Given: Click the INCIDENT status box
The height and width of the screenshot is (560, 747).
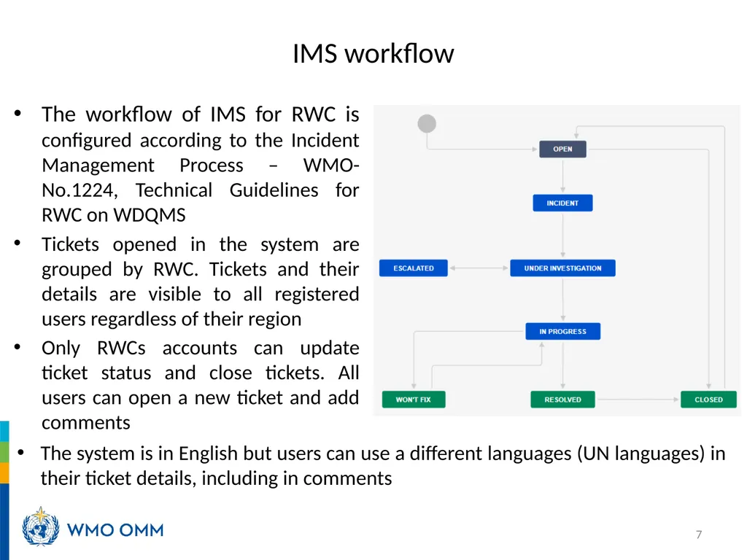Looking at the screenshot, I should coord(562,203).
